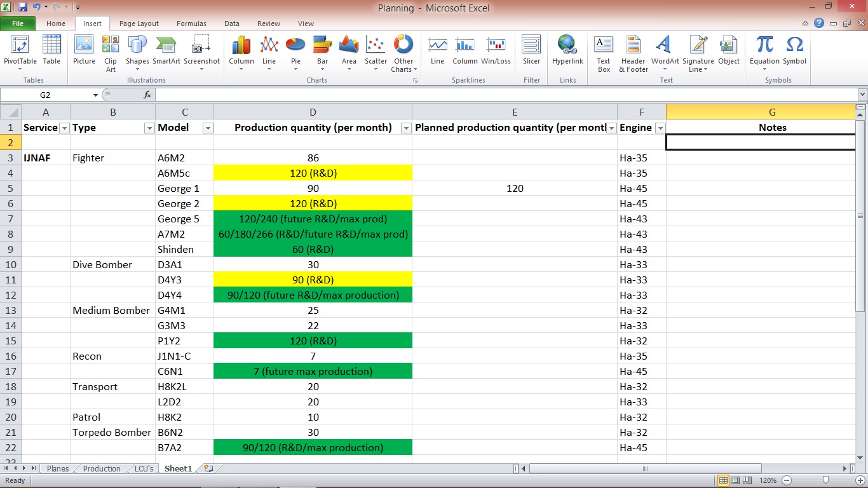
Task: Open Production quantity filter dropdown
Action: click(405, 128)
